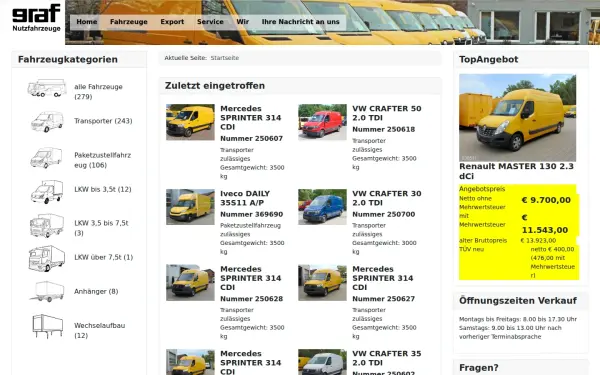Open thumbnail of Sprinter Nummer 250607
Viewport: 600px width, 375px height.
[x=190, y=122]
